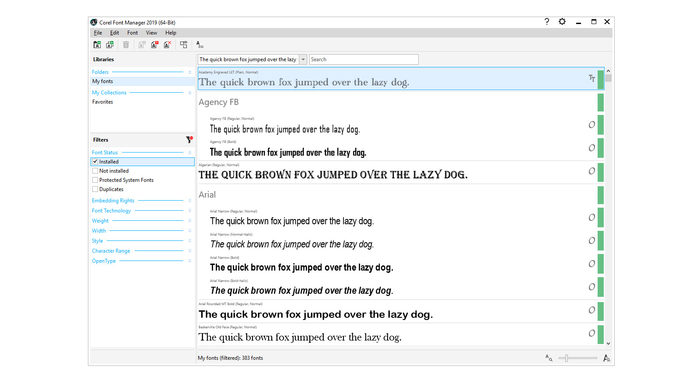The width and height of the screenshot is (700, 386).
Task: Click the font groups view icon
Action: pos(183,45)
